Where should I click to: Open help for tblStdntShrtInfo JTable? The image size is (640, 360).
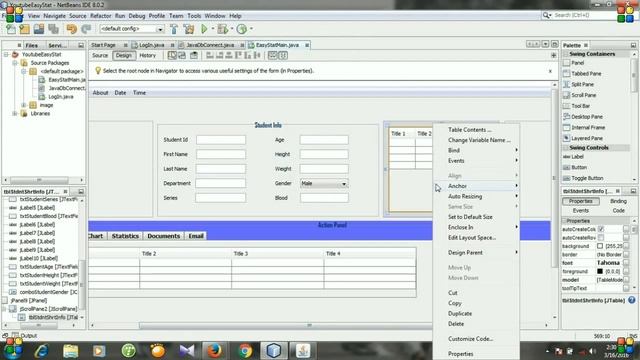click(x=631, y=300)
